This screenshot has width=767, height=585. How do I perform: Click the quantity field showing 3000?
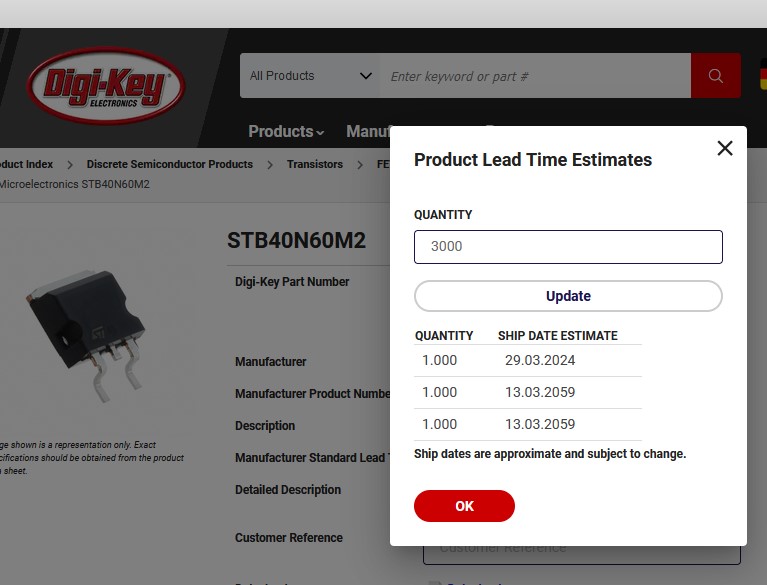click(568, 247)
